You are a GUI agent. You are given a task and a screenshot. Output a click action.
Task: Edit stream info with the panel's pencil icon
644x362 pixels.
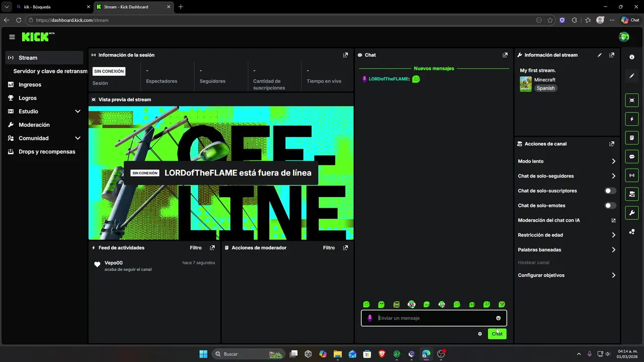pyautogui.click(x=599, y=55)
